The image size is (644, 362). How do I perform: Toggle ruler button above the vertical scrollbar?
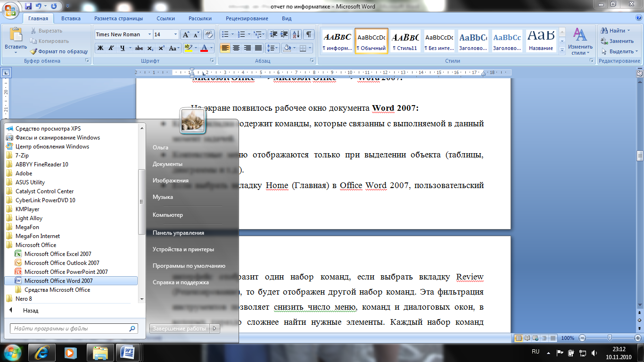tap(640, 73)
